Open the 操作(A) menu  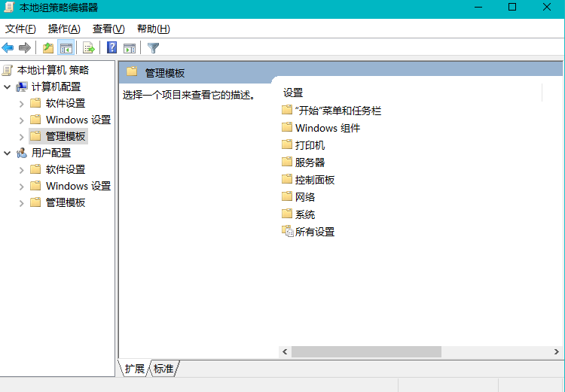click(64, 29)
